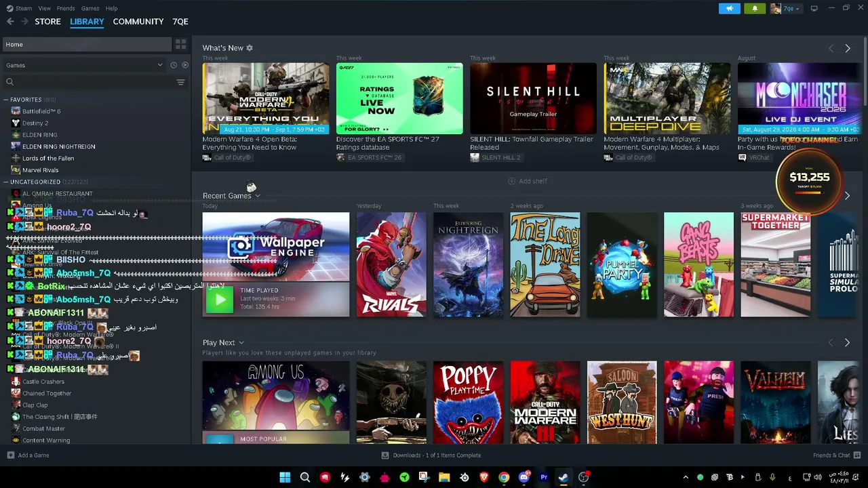Open the blue announcements megaphone button
This screenshot has height=488, width=868.
(x=730, y=8)
